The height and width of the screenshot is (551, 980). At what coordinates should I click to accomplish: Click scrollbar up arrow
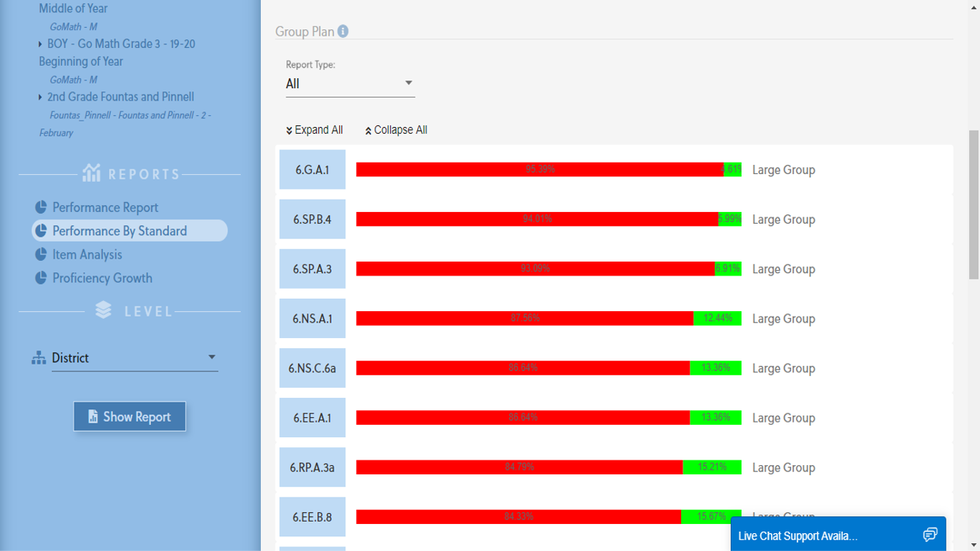point(974,6)
